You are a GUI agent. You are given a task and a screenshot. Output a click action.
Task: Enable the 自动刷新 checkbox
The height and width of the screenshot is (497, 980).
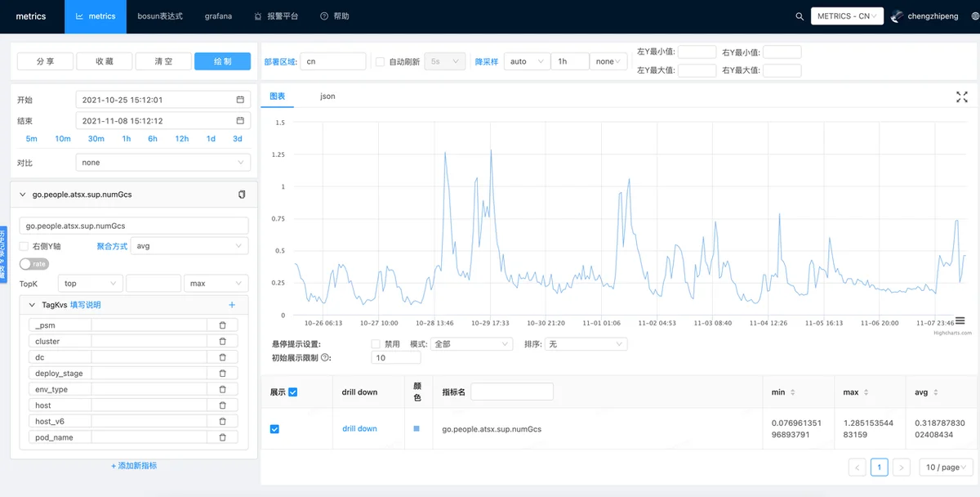click(380, 61)
